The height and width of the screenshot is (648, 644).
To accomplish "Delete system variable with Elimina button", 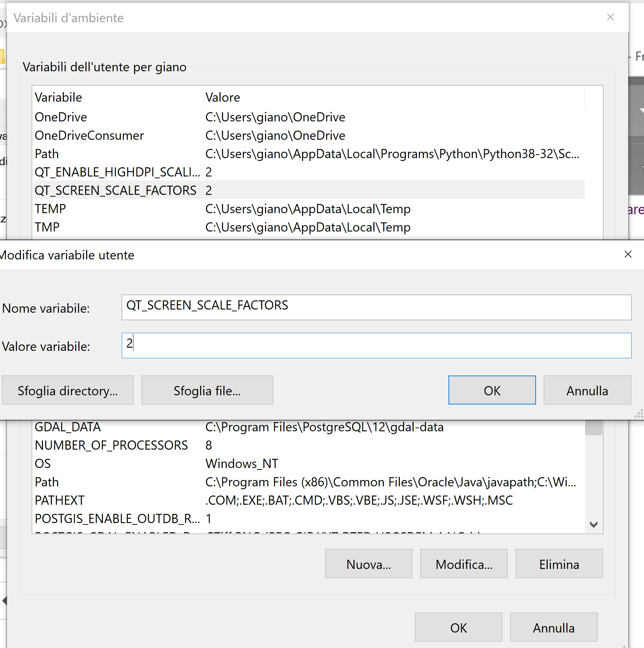I will click(x=559, y=564).
